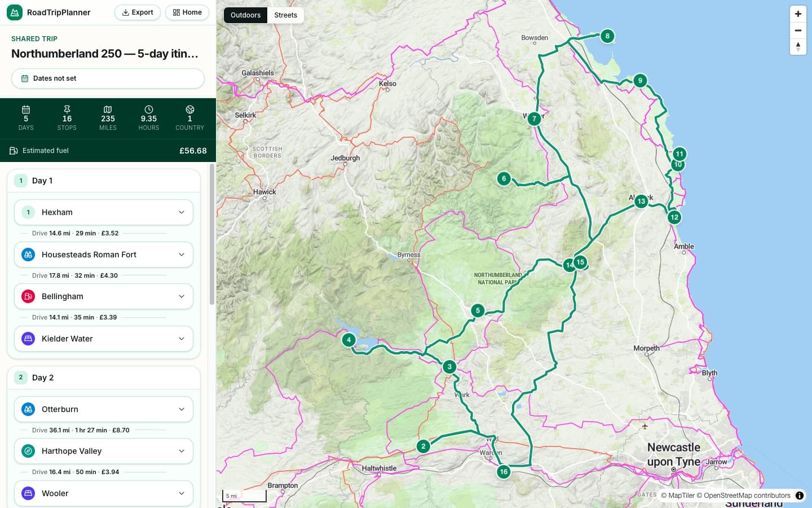This screenshot has height=508, width=812.
Task: Click map marker 11
Action: pos(679,154)
